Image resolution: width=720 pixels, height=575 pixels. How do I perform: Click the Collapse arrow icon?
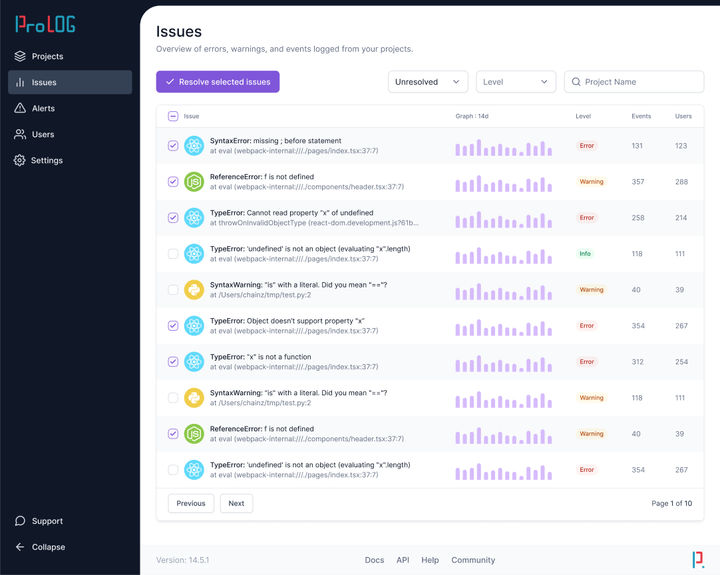(20, 547)
